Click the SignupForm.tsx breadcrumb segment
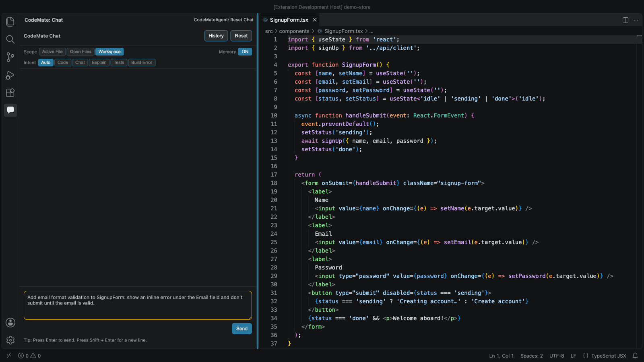Screen dimensions: 644x362 tap(344, 31)
